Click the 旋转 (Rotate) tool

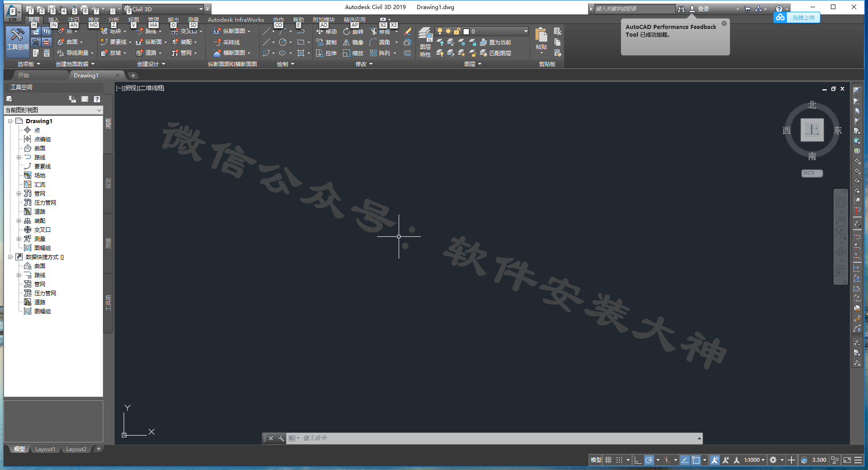[x=353, y=31]
